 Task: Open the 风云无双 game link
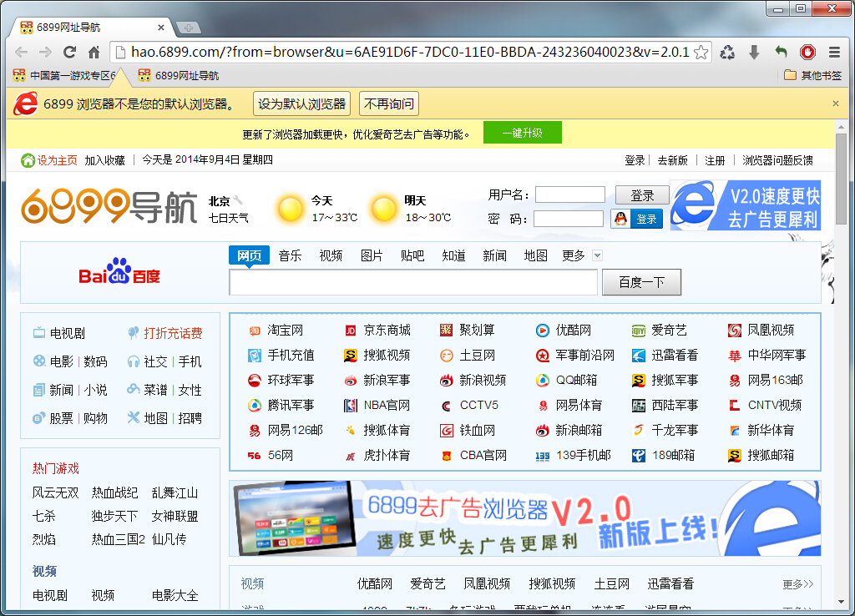point(56,492)
